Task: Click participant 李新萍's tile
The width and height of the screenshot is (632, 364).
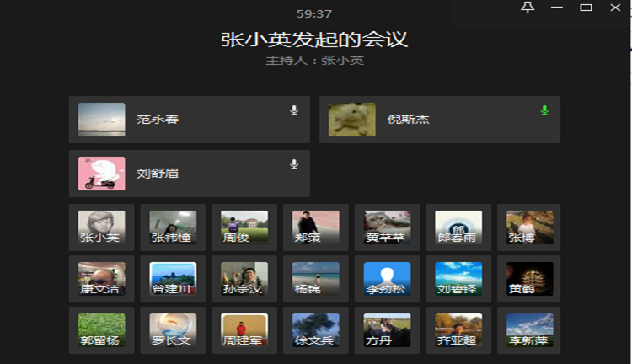Action: (x=529, y=330)
